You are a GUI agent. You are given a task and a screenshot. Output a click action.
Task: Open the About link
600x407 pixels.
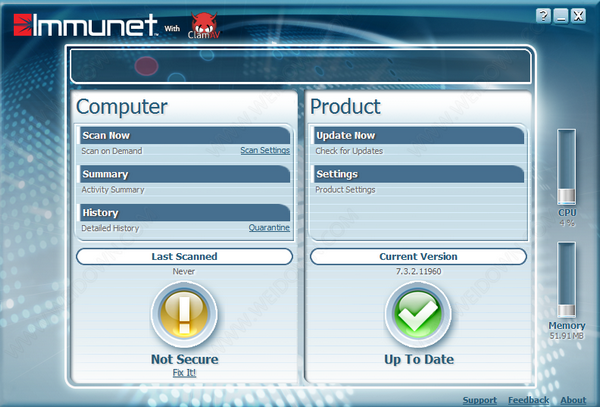click(573, 400)
